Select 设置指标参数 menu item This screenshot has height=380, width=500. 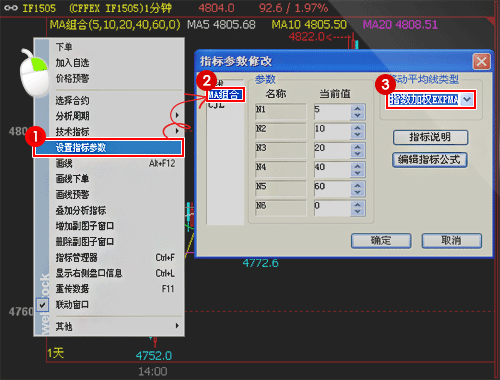pos(109,147)
